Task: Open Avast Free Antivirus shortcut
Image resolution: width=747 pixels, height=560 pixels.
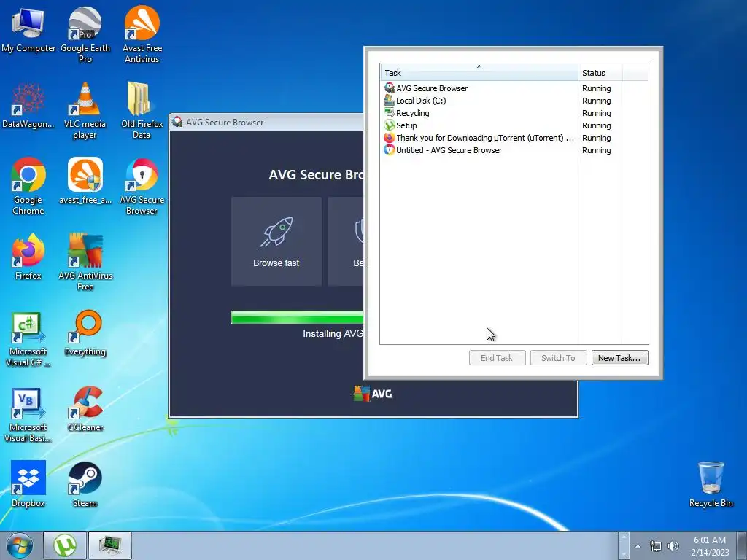Action: click(142, 34)
